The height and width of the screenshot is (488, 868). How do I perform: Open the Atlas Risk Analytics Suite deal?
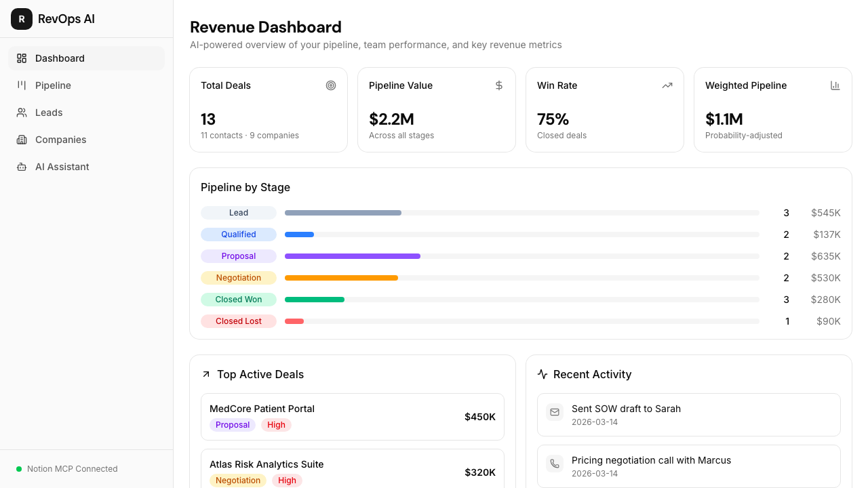353,468
